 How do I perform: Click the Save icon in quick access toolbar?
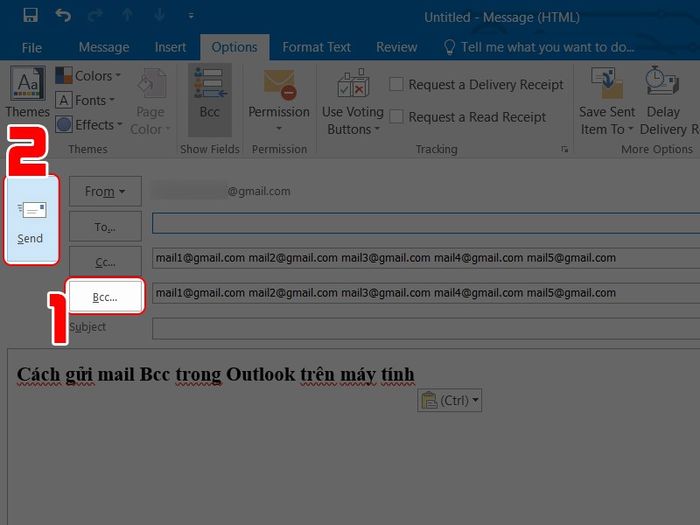30,16
